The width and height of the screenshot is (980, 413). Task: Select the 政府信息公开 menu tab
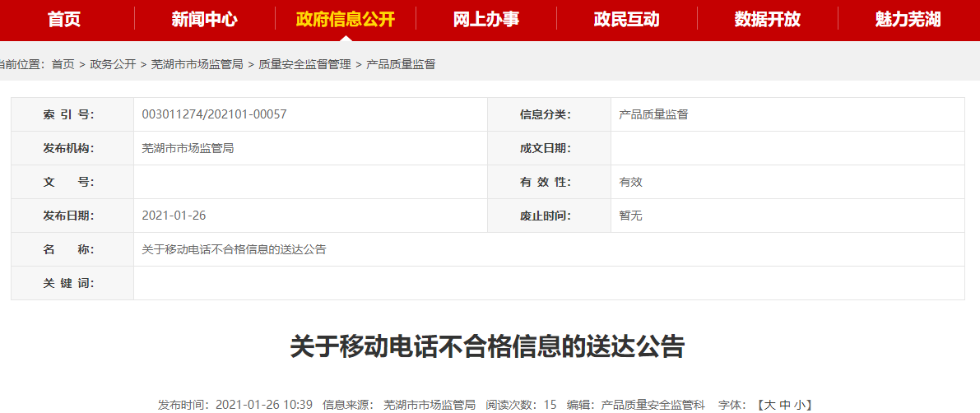click(x=346, y=20)
